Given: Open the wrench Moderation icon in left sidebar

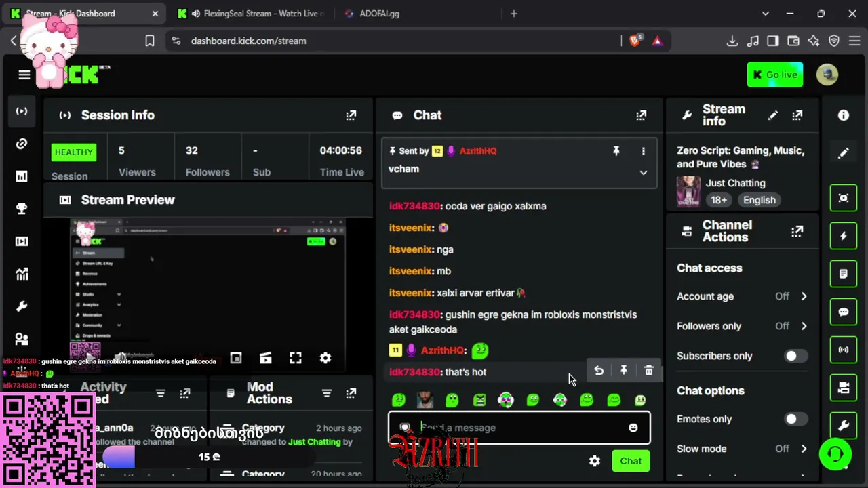Looking at the screenshot, I should (22, 306).
